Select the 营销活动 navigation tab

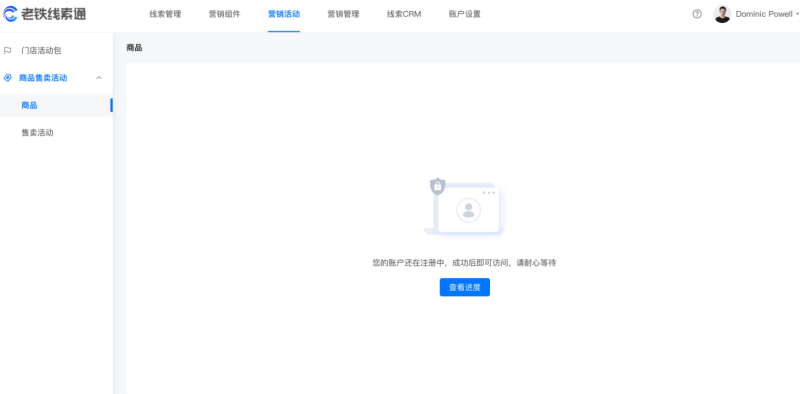point(284,14)
